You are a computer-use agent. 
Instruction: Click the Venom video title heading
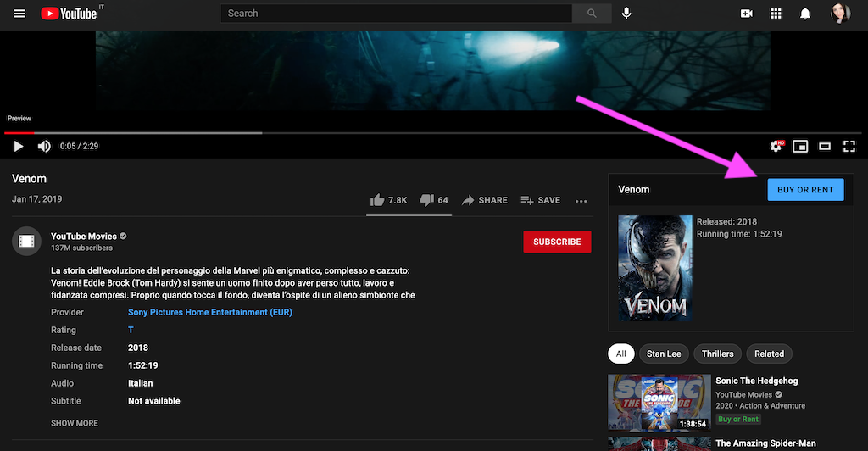[x=30, y=179]
